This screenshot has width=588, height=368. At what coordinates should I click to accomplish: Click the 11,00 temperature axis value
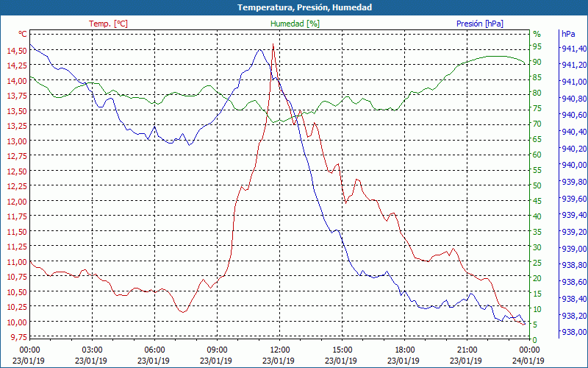point(16,262)
